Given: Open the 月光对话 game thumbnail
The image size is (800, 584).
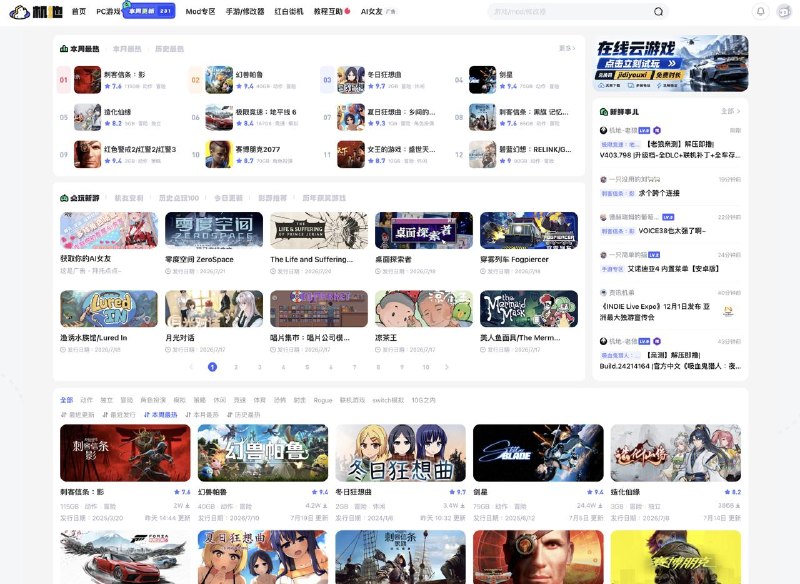Looking at the screenshot, I should point(214,309).
